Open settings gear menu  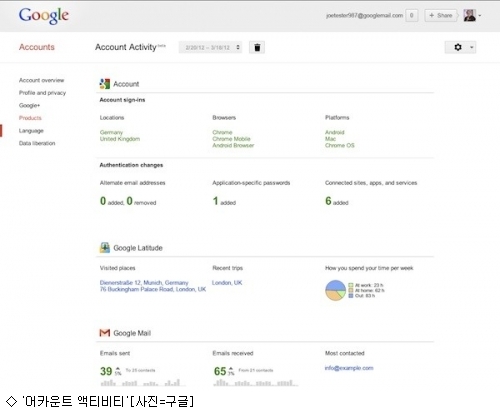click(x=458, y=47)
